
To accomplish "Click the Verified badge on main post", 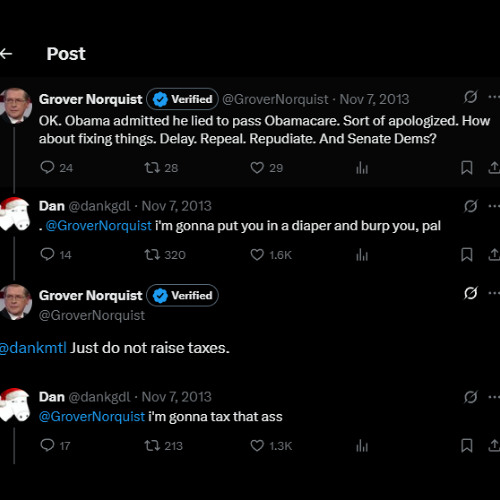I will [182, 295].
